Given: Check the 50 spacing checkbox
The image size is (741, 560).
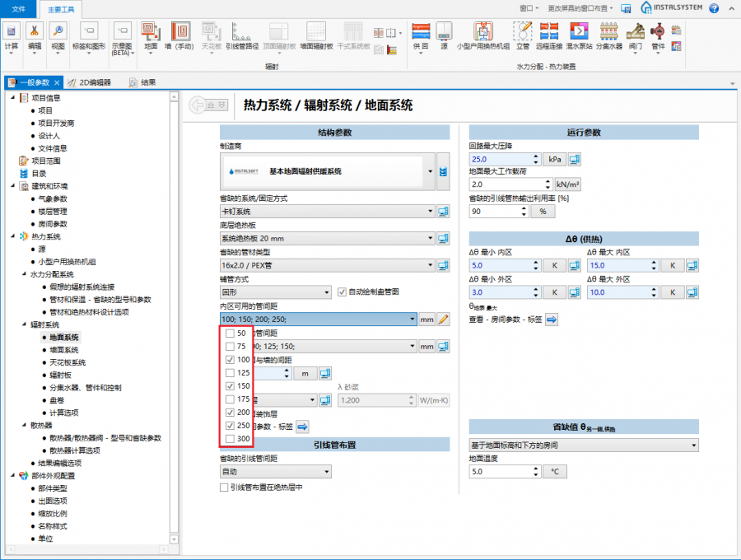Looking at the screenshot, I should 230,333.
